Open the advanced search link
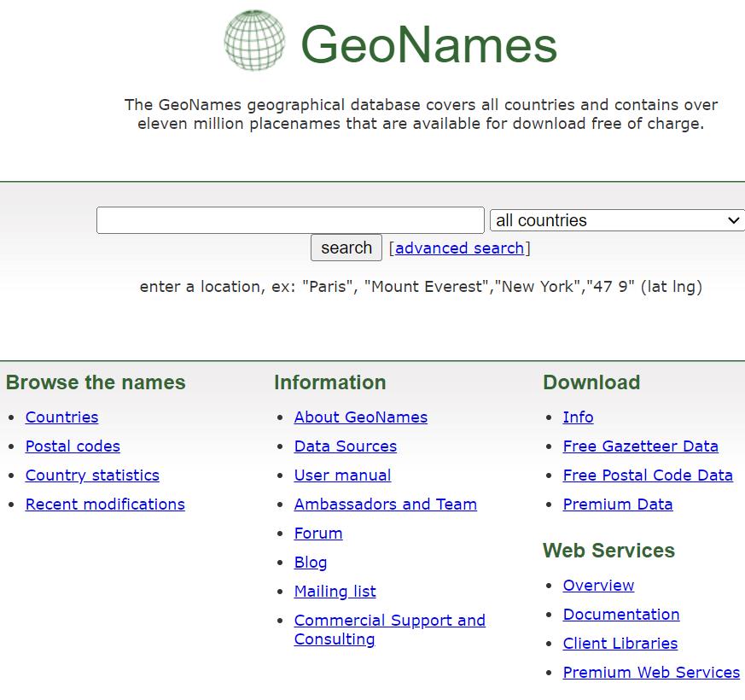745x700 pixels. (x=459, y=248)
